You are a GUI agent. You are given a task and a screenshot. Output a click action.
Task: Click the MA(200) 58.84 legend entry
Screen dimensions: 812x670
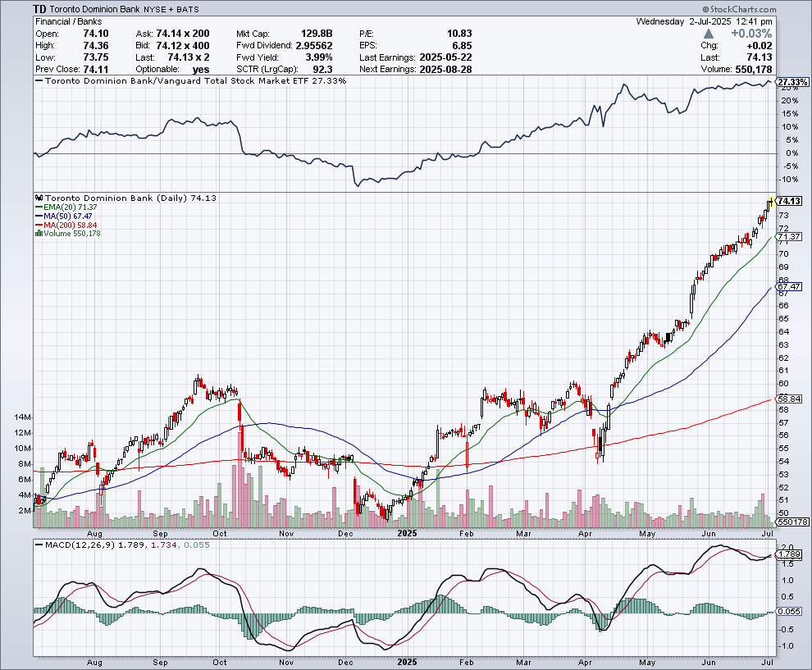coord(66,226)
